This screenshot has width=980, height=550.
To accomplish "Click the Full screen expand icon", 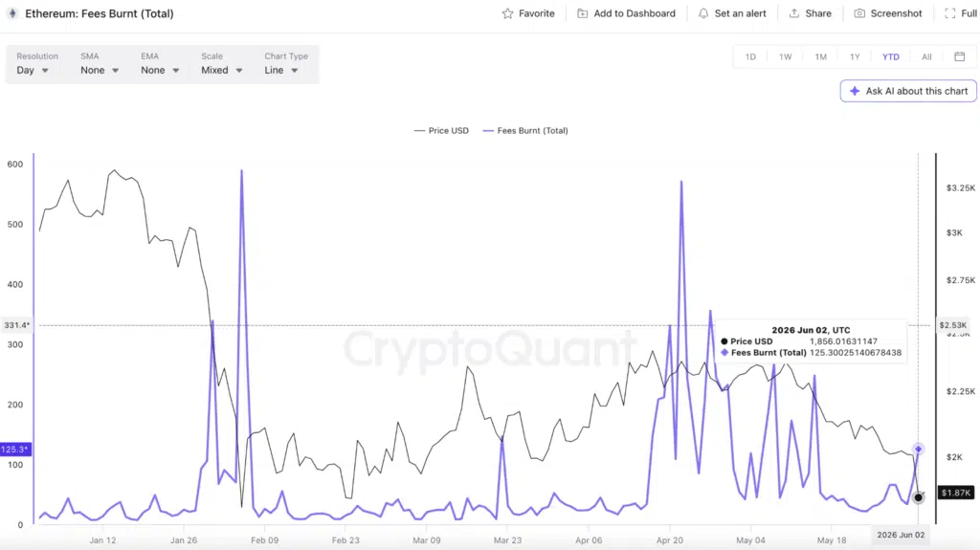I will [x=950, y=13].
